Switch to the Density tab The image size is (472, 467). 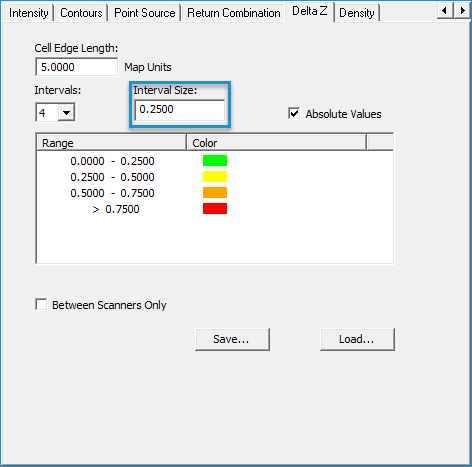pyautogui.click(x=357, y=13)
